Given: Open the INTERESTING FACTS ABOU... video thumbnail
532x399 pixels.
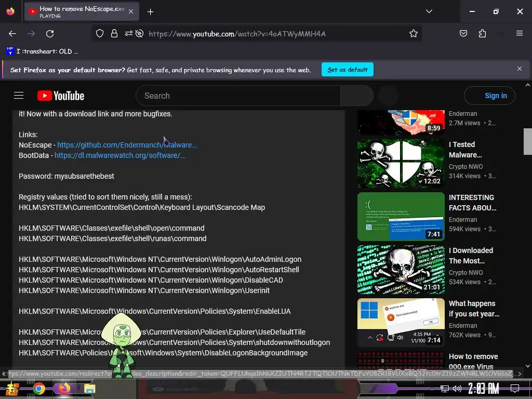Looking at the screenshot, I should 401,217.
